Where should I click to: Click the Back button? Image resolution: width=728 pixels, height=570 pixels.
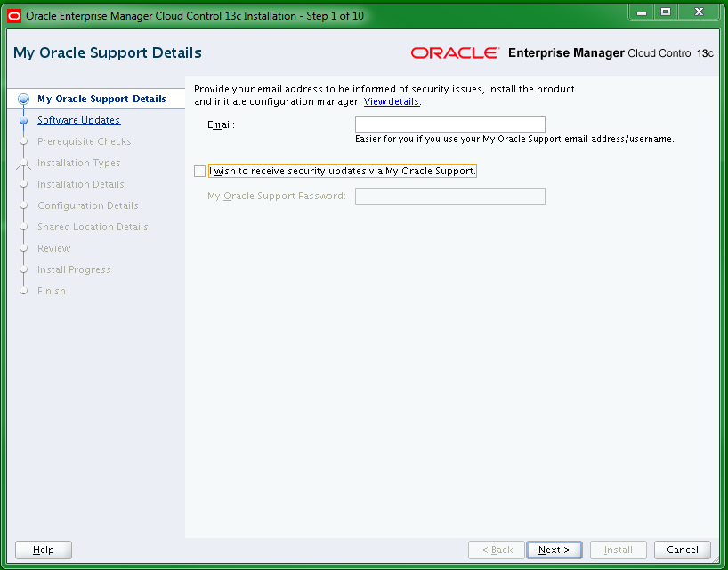pyautogui.click(x=496, y=550)
